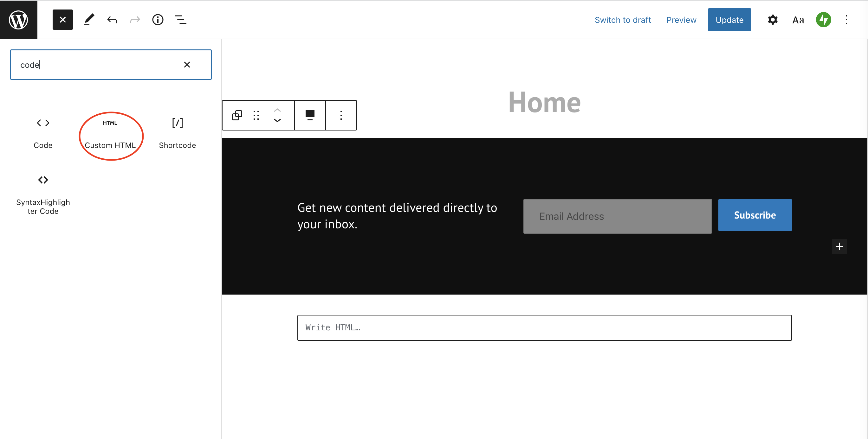Move the block down

point(277,121)
